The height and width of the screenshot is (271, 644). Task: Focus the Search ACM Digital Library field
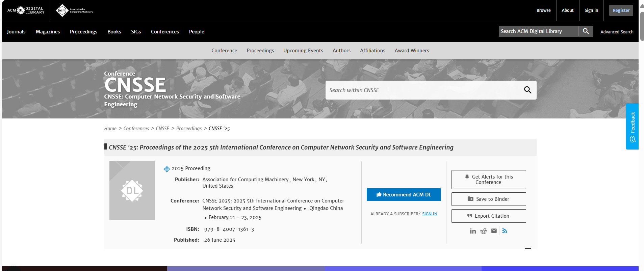(538, 31)
